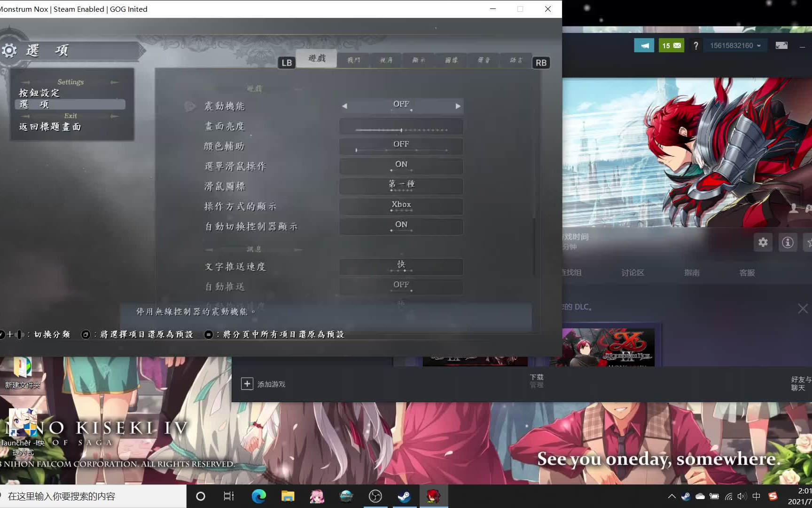Viewport: 812px width, 508px height.
Task: Select 圖像 options tab
Action: tap(451, 60)
